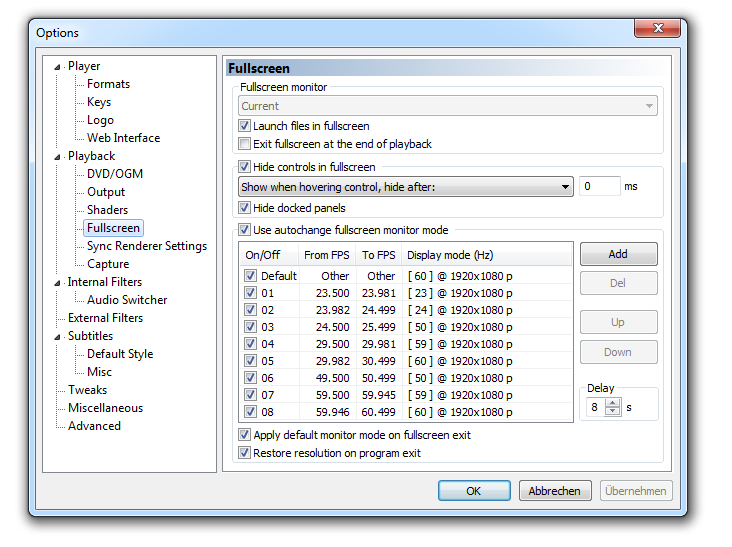The image size is (732, 547).
Task: Open the hide controls behavior dropdown
Action: (406, 187)
